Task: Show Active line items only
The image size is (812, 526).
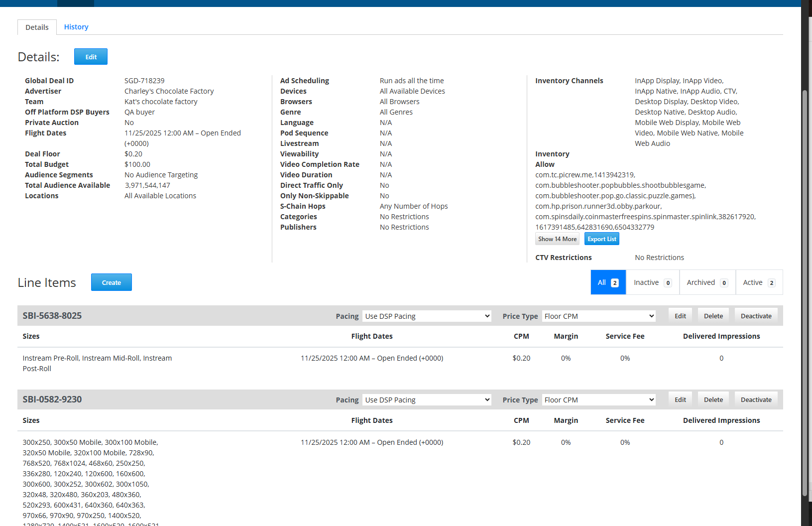Action: pyautogui.click(x=759, y=282)
